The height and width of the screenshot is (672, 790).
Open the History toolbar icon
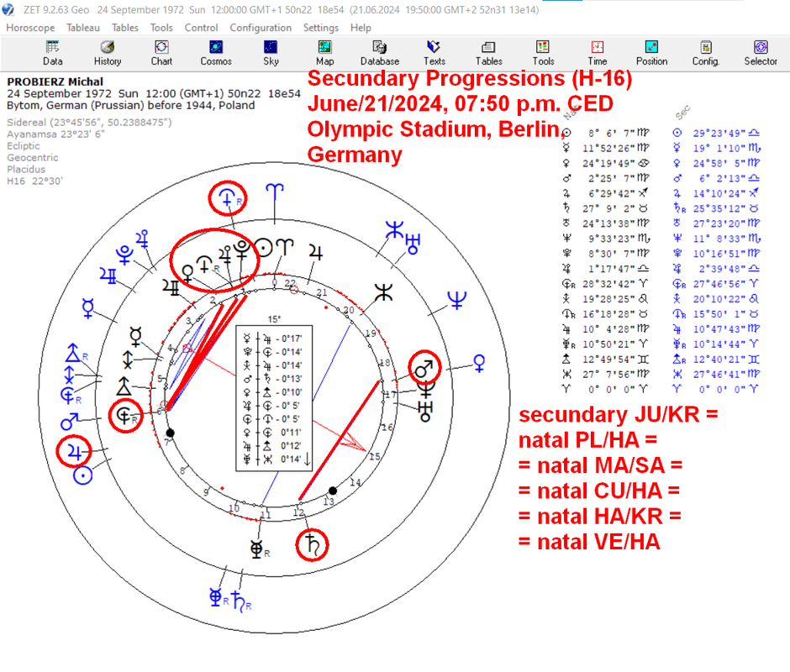pos(108,54)
